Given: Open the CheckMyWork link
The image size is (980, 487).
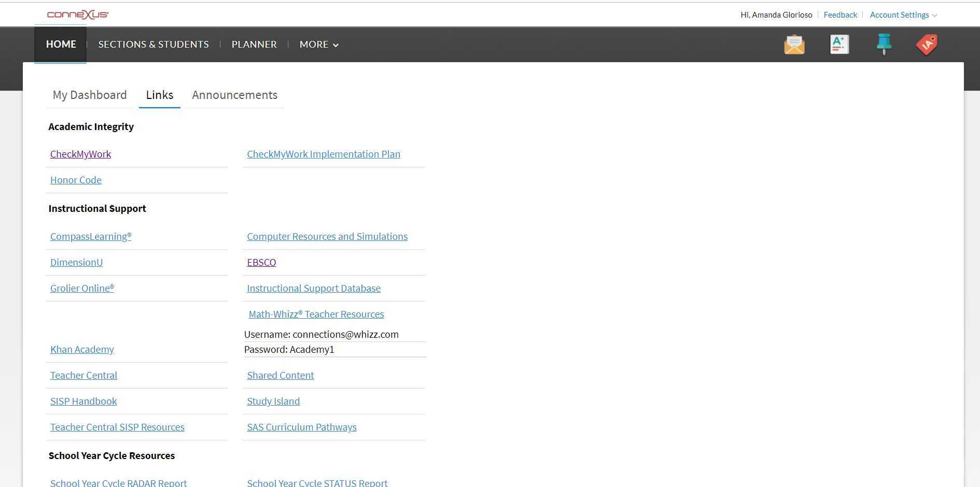Looking at the screenshot, I should click(80, 154).
